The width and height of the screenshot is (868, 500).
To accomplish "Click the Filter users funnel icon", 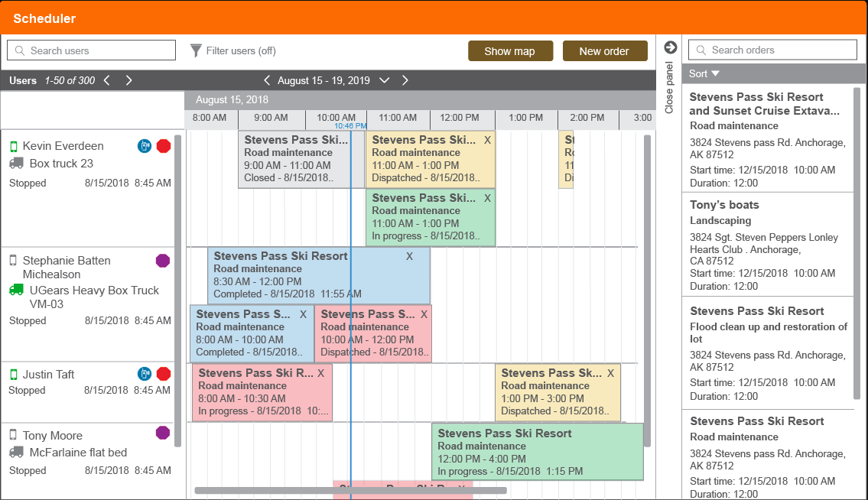I will pyautogui.click(x=196, y=51).
